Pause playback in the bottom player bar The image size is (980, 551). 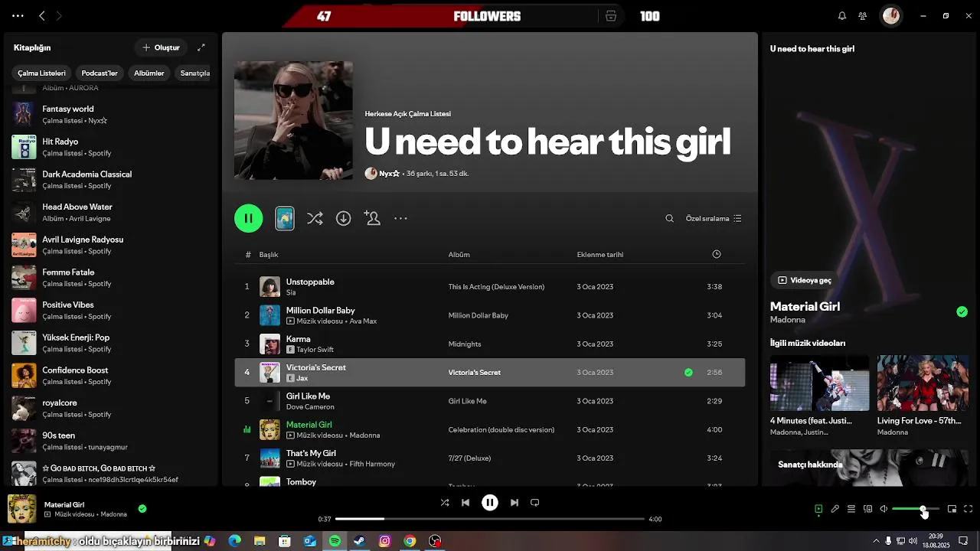point(490,503)
